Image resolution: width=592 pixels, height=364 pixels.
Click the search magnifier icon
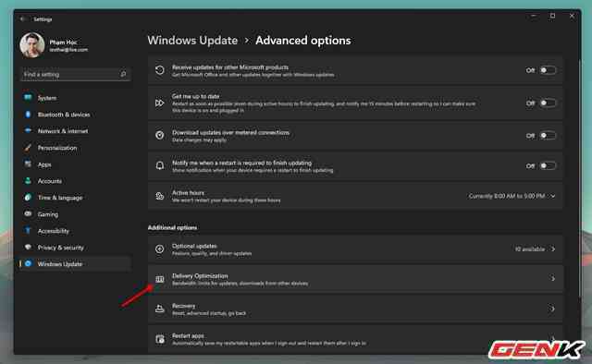pyautogui.click(x=123, y=74)
